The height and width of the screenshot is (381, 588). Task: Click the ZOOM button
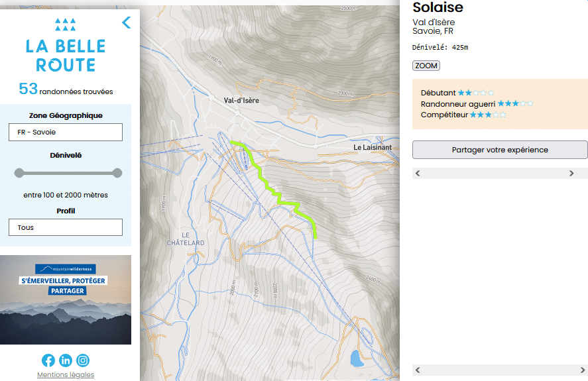click(x=426, y=66)
